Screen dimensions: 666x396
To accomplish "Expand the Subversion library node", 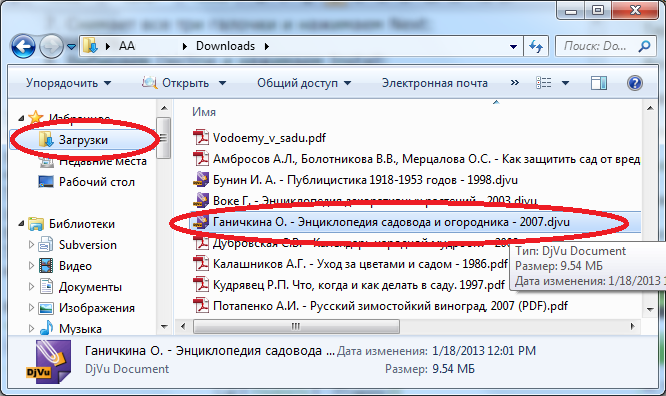I will [x=31, y=245].
